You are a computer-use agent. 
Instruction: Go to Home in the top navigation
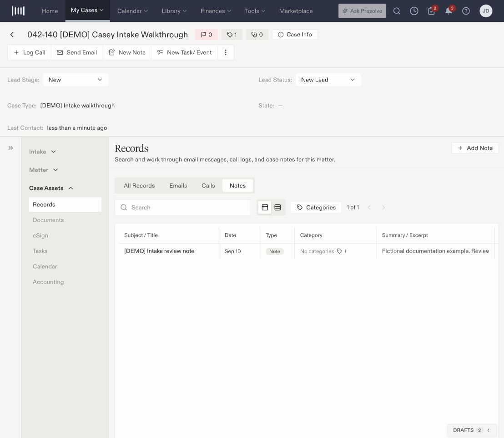point(50,11)
